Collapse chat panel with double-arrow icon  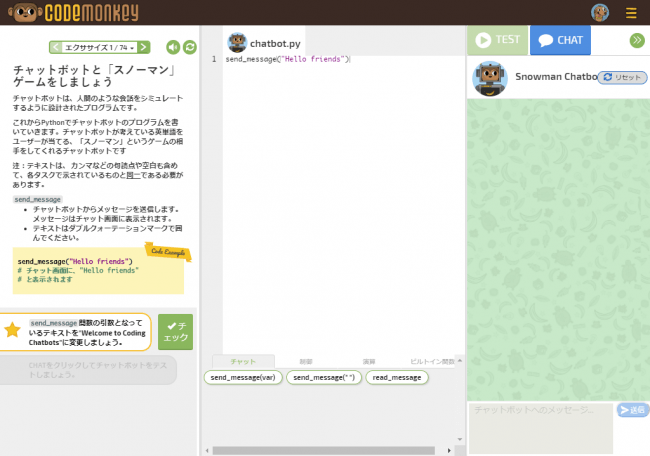pos(636,40)
